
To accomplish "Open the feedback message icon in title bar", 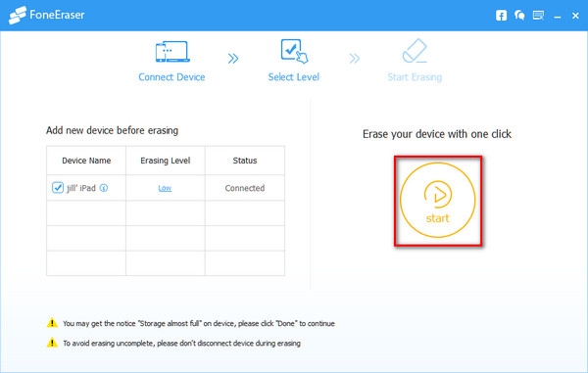I will [x=538, y=16].
